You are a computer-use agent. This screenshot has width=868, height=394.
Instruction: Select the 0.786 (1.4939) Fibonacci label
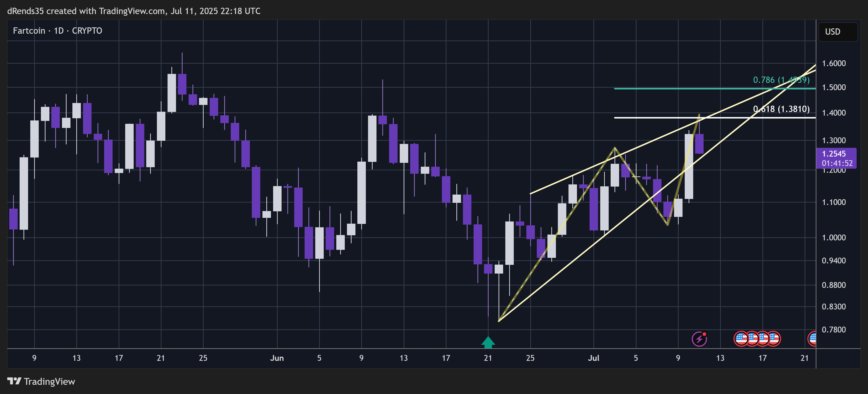pyautogui.click(x=781, y=80)
